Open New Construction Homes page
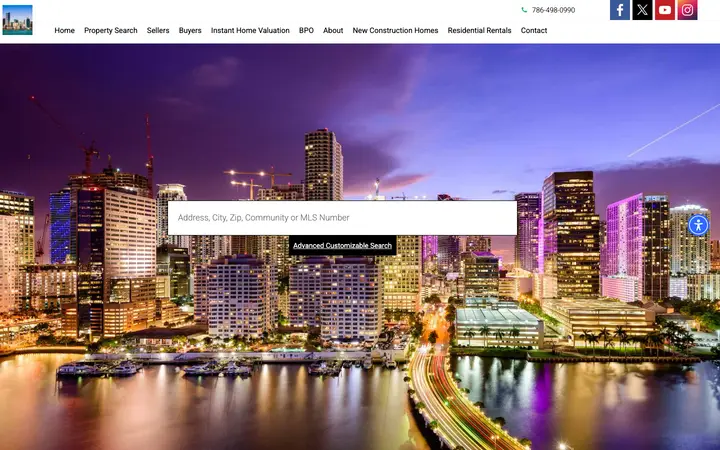The image size is (720, 450). pyautogui.click(x=395, y=30)
